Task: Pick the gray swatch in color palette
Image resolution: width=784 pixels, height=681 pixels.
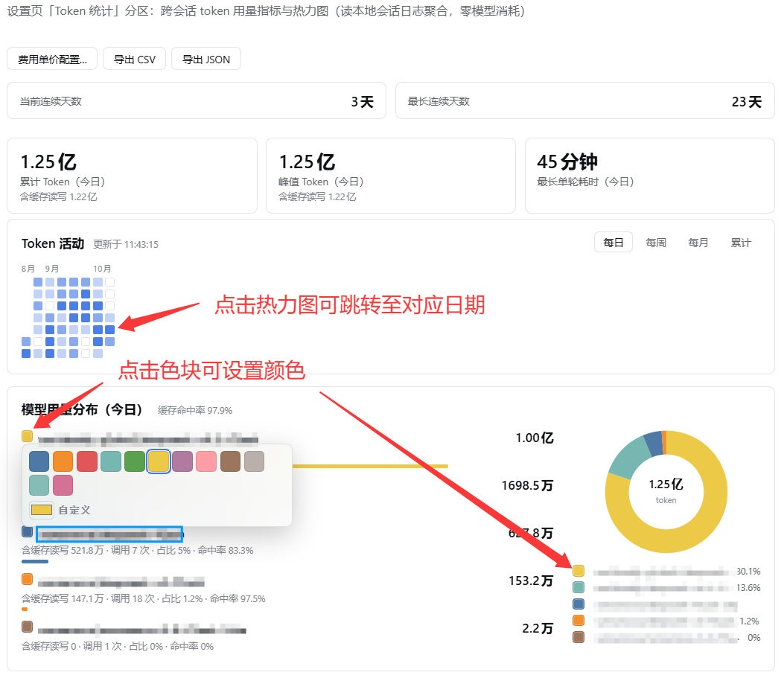Action: [255, 461]
